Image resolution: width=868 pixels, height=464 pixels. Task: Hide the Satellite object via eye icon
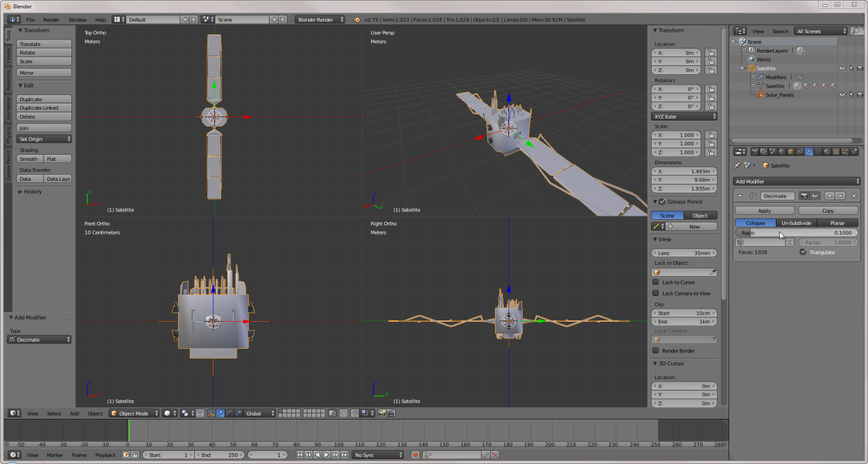[x=842, y=69]
